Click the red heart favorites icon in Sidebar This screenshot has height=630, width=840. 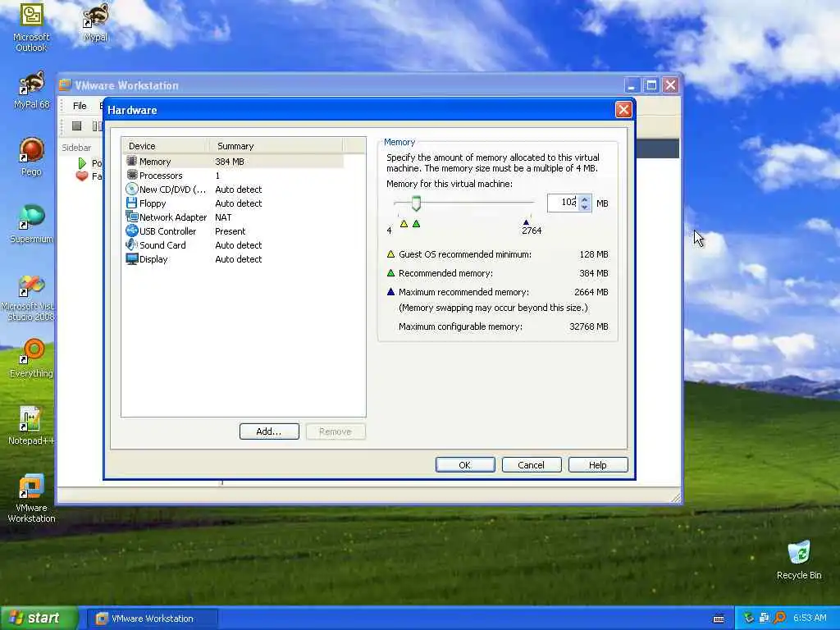[82, 176]
